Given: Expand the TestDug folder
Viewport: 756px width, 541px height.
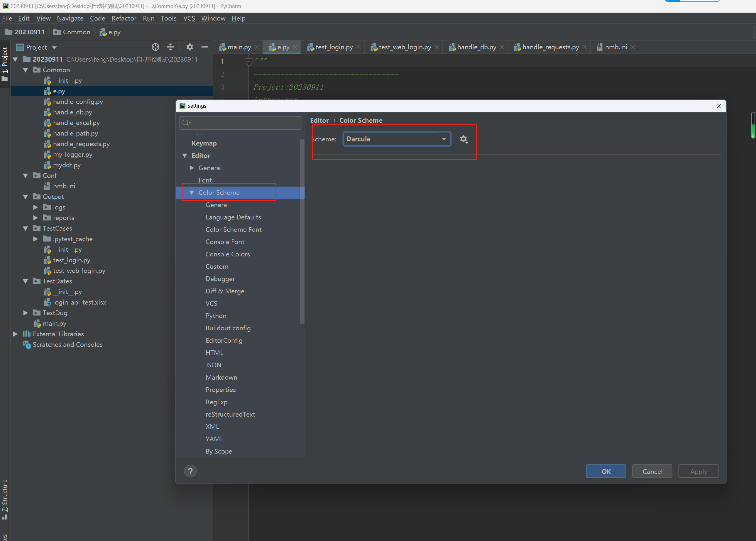Looking at the screenshot, I should [x=26, y=313].
